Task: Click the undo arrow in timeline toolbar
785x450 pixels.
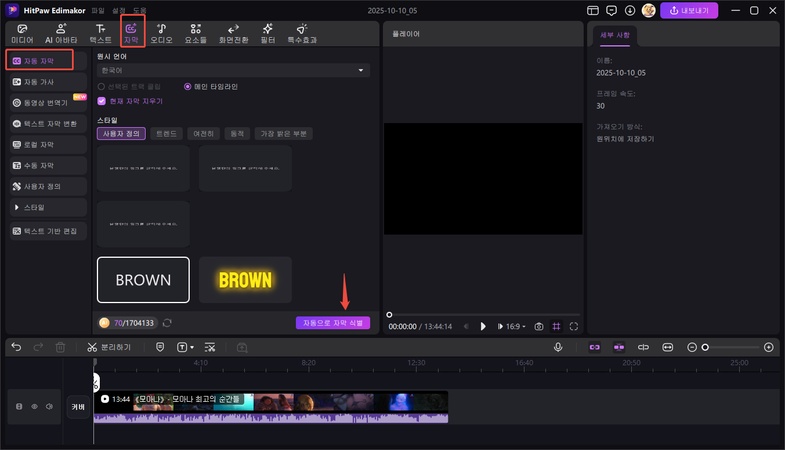Action: click(x=16, y=347)
